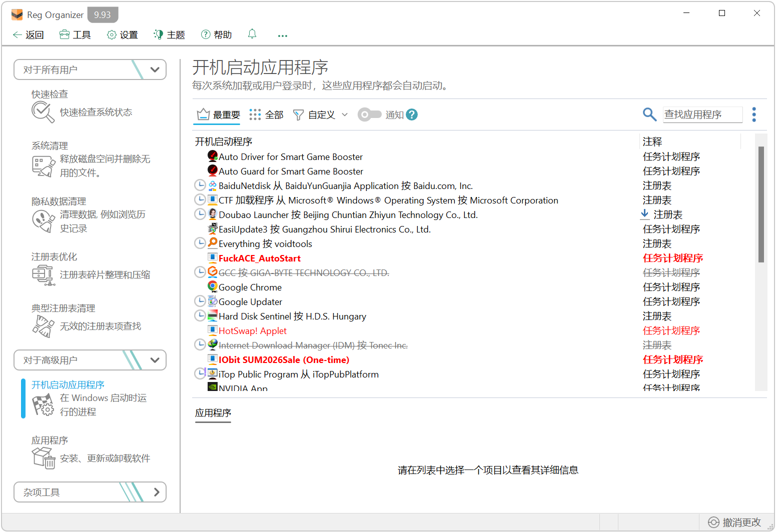Click the delayed-start clock icon for Everything
Screen dimensions: 776x532
200,243
